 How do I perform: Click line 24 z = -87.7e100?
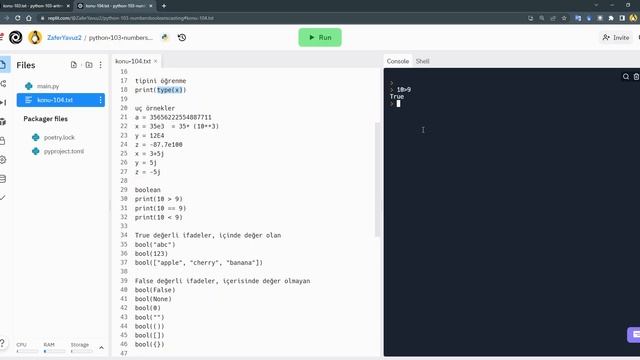[x=159, y=144]
